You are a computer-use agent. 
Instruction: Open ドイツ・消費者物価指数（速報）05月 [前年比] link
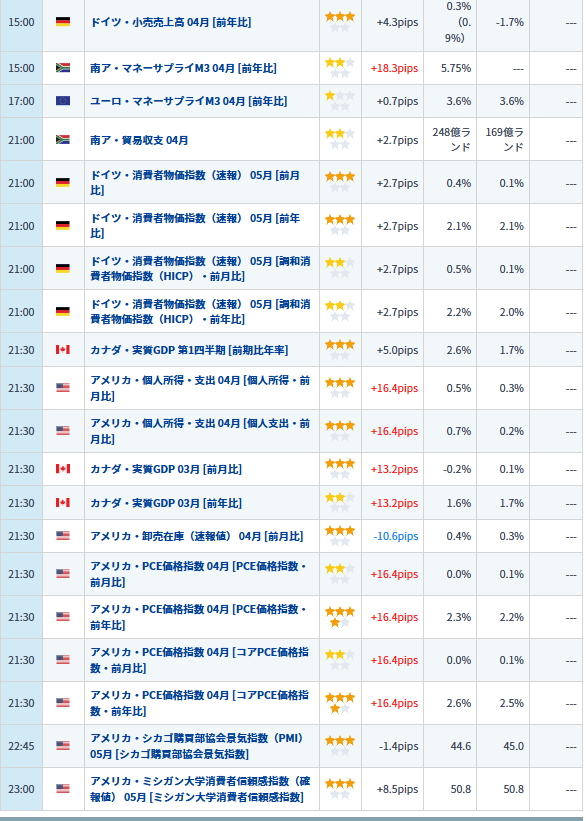[195, 226]
